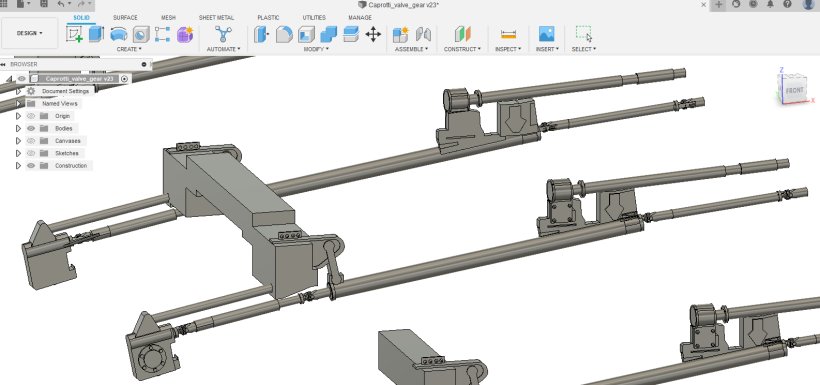Open the CONSTRUCT dropdown menu
820x385 pixels.
[462, 49]
